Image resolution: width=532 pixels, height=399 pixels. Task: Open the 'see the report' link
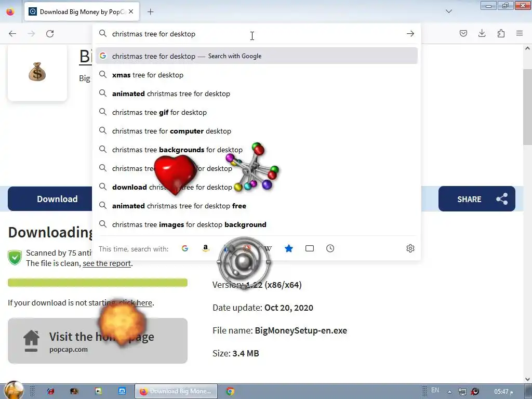(107, 263)
